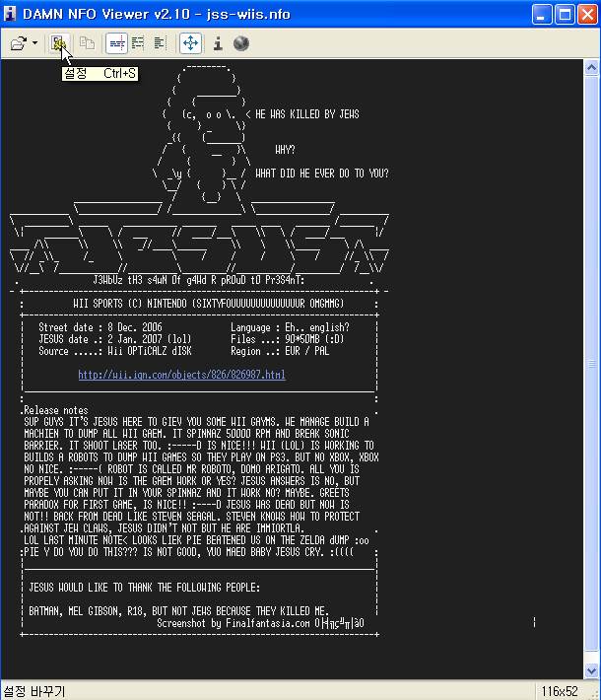Click 'Source .....: Wii OPTiCALZ dISK' line

tap(115, 351)
